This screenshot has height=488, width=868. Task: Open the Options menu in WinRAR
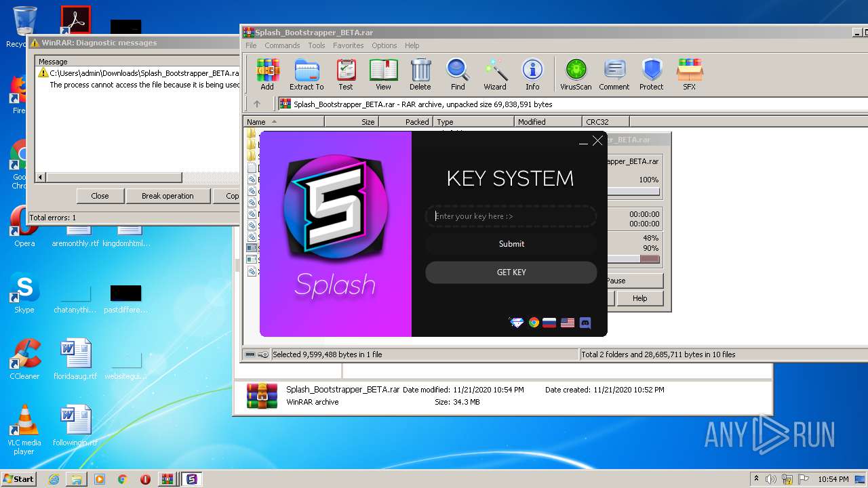[x=384, y=45]
